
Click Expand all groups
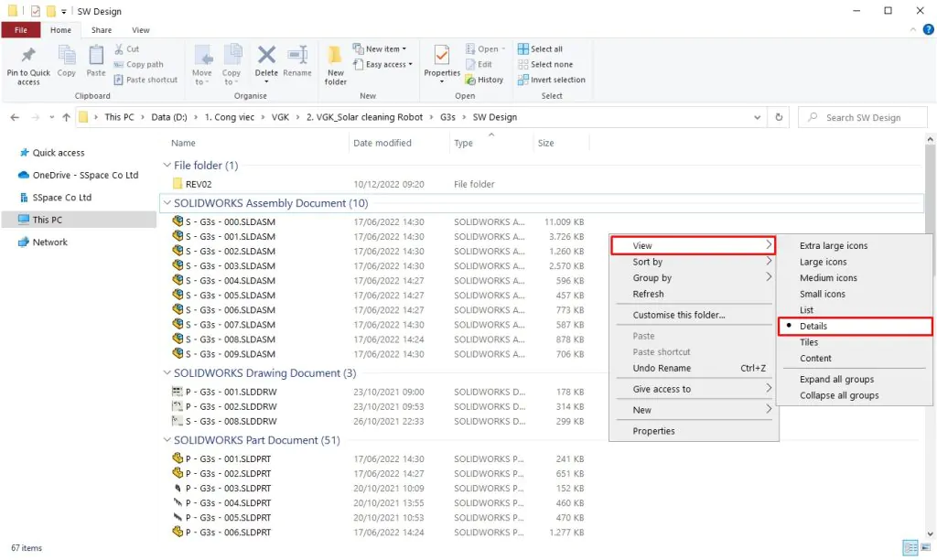(836, 379)
